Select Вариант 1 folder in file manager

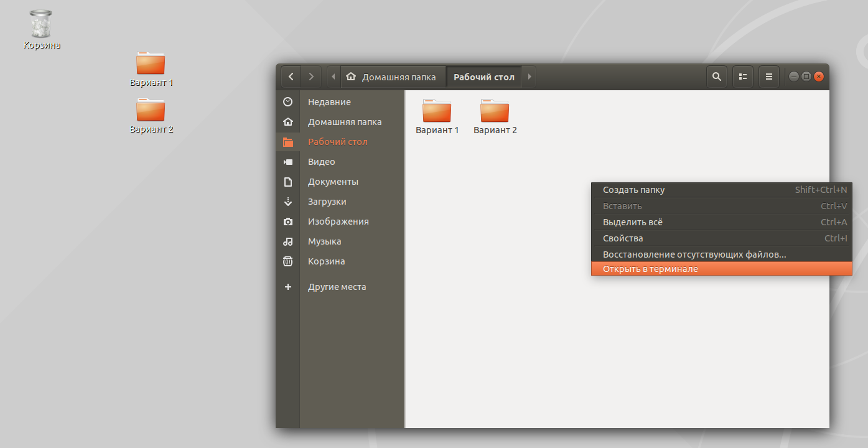point(437,110)
